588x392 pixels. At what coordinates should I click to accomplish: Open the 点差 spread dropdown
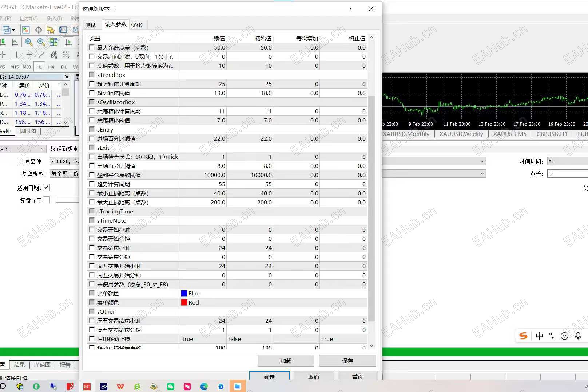click(x=568, y=174)
